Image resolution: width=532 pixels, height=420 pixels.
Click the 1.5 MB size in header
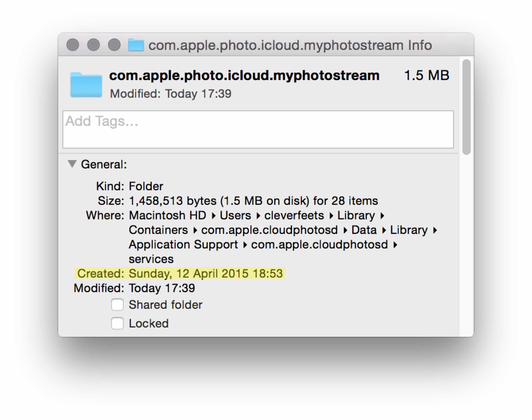click(x=427, y=76)
